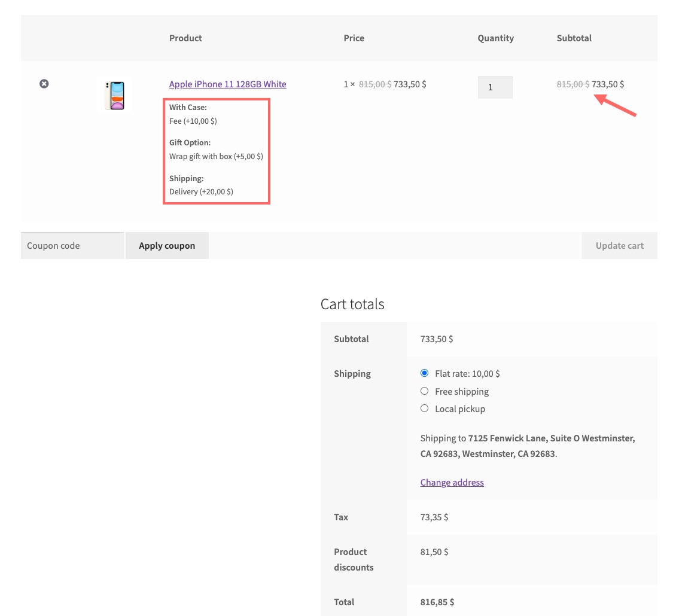This screenshot has height=616, width=676.
Task: Click the Coupon code field
Action: (72, 246)
